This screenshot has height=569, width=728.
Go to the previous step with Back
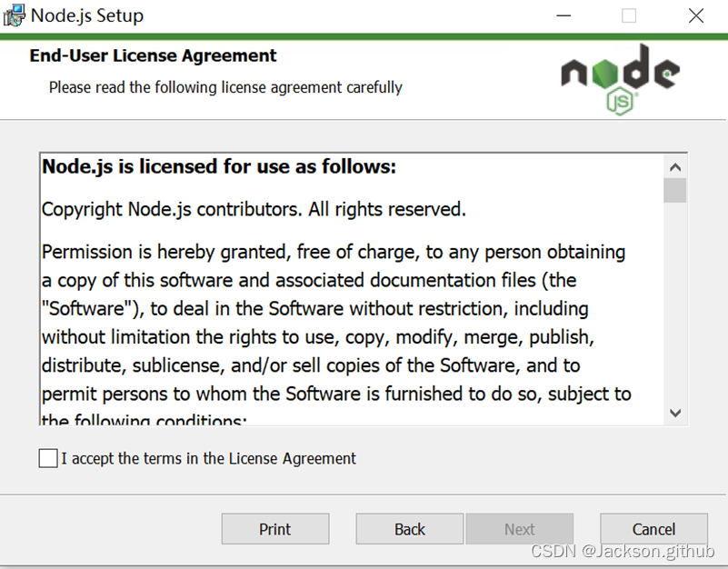point(410,529)
